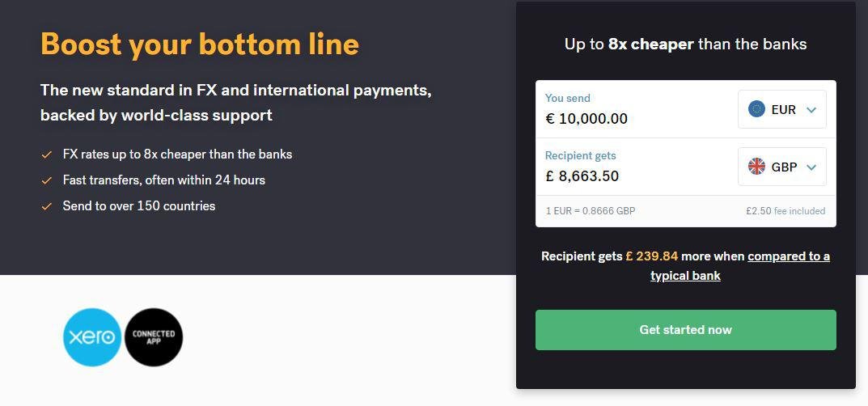Click the 1 EUR = 0.8666 GBP rate
Image resolution: width=868 pixels, height=406 pixels.
pos(591,211)
